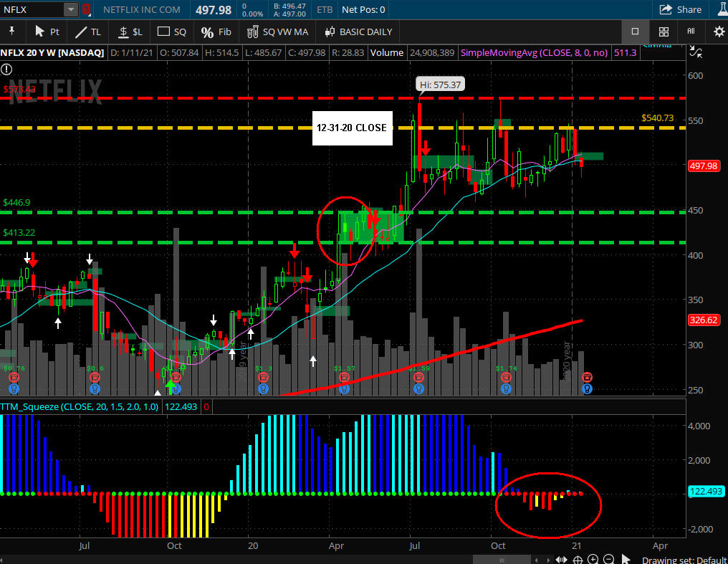Screen dimensions: 728x564
Task: Click the Fib retracement tool
Action: pyautogui.click(x=216, y=32)
